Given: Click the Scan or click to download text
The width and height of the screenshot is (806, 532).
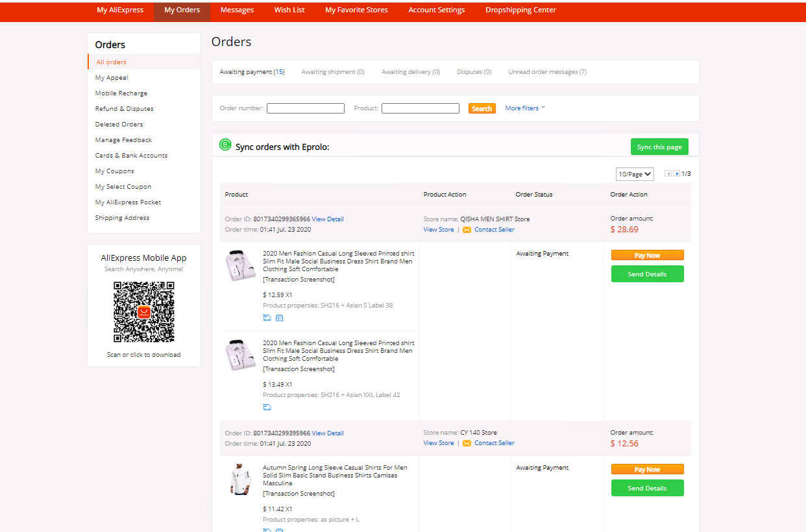Looking at the screenshot, I should [144, 355].
